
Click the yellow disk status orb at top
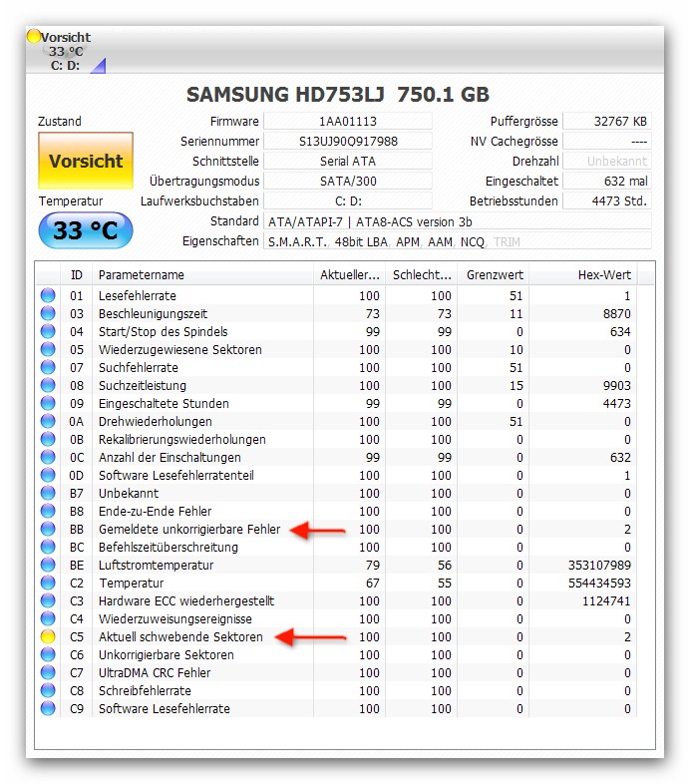pos(34,36)
